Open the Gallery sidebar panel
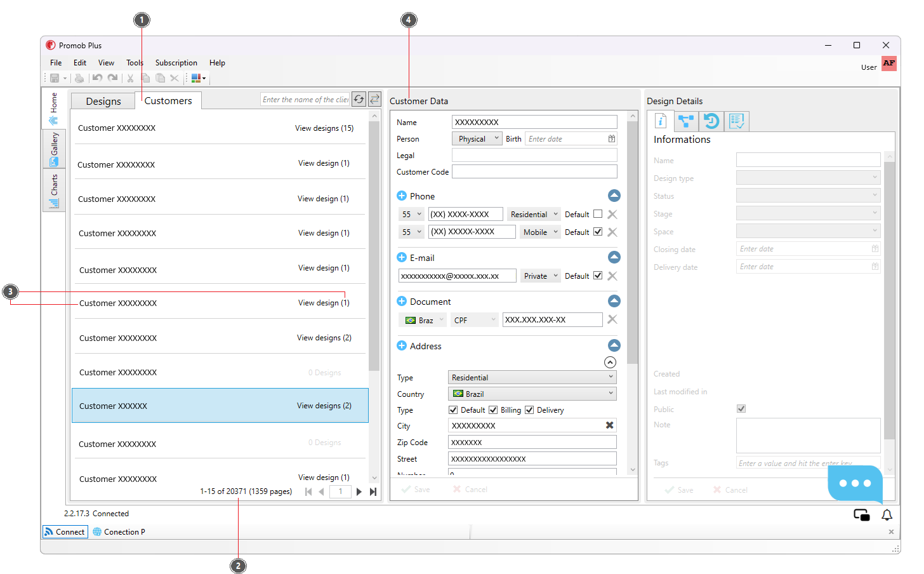The image size is (924, 574). click(54, 149)
